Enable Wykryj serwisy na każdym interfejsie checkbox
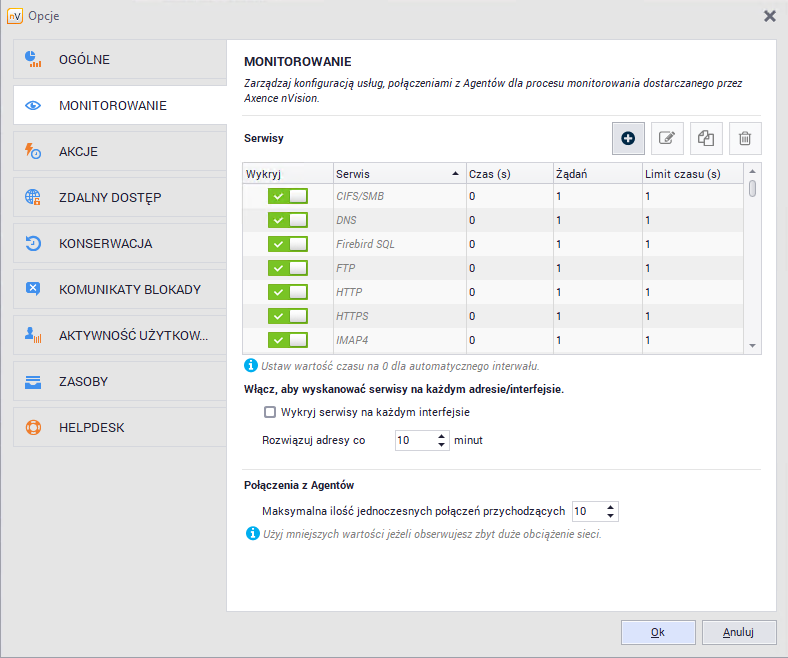 click(269, 412)
